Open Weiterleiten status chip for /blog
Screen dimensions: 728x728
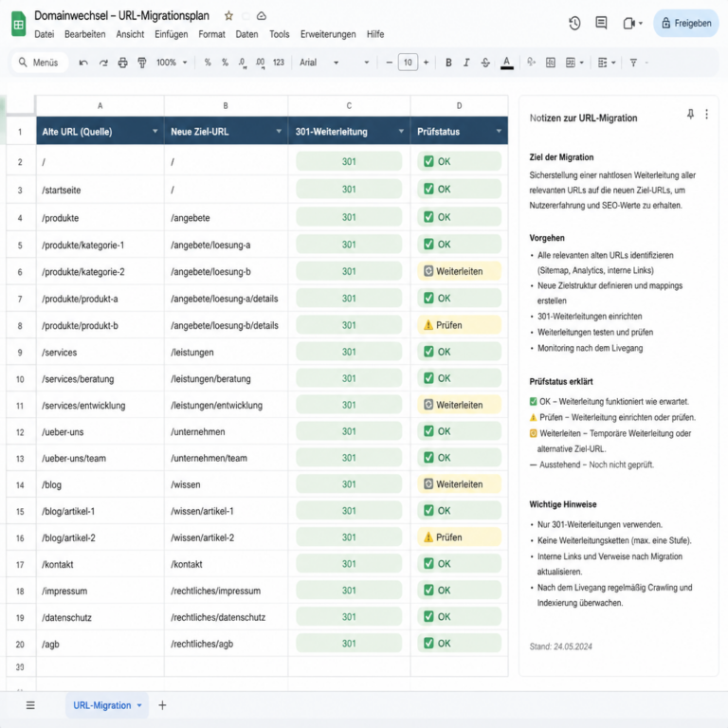pos(459,484)
